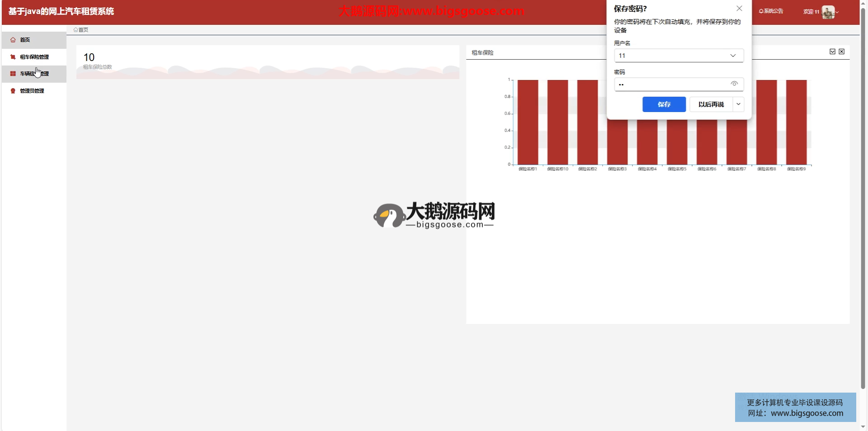Expand the user menu chevron beside avatar

click(x=837, y=12)
